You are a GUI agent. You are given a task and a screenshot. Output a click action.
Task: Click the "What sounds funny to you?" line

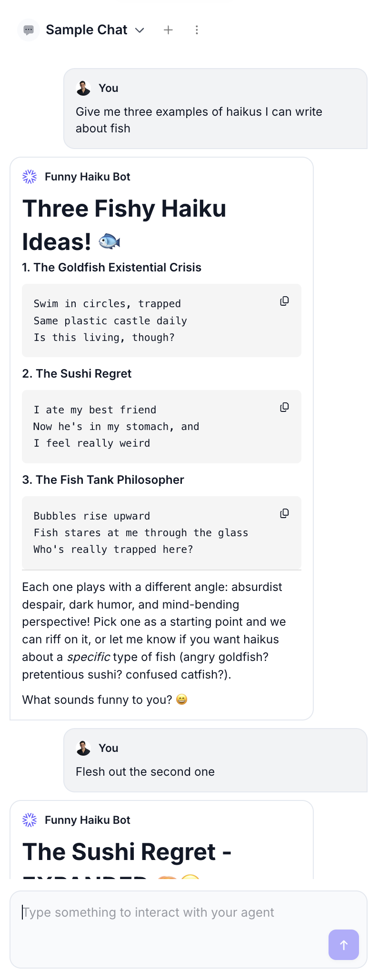pos(97,700)
